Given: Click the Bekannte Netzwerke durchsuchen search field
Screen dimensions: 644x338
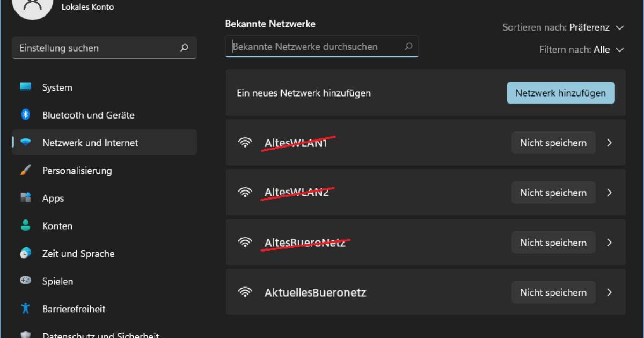Looking at the screenshot, I should [322, 47].
